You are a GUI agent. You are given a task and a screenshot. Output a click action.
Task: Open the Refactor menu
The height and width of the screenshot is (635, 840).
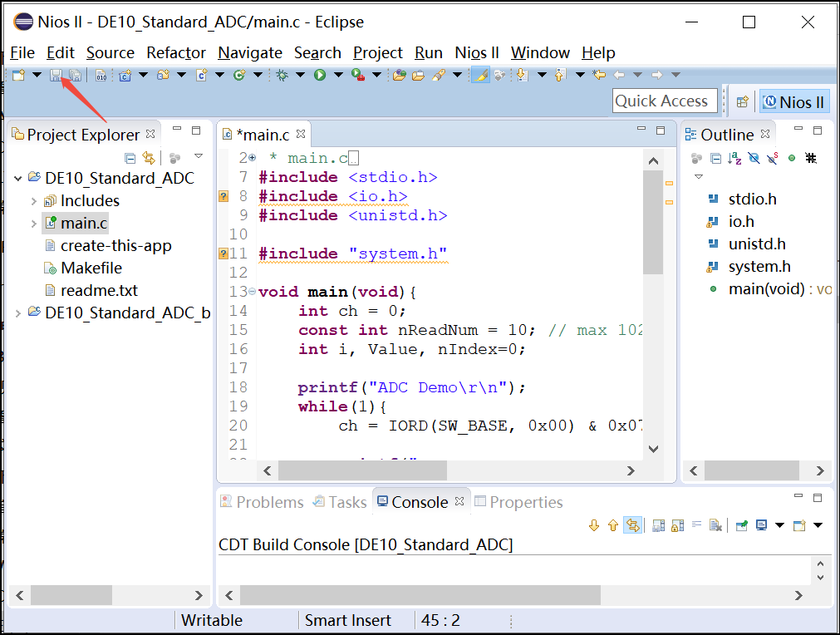pos(175,52)
